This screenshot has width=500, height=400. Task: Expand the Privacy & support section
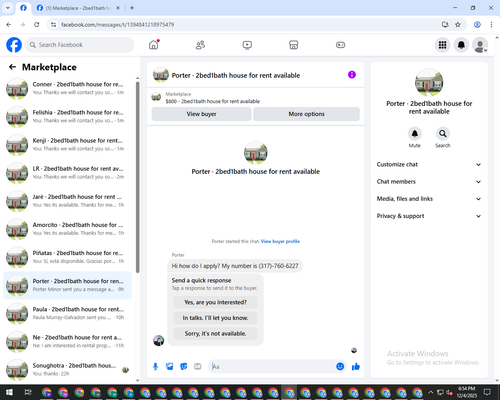point(429,216)
